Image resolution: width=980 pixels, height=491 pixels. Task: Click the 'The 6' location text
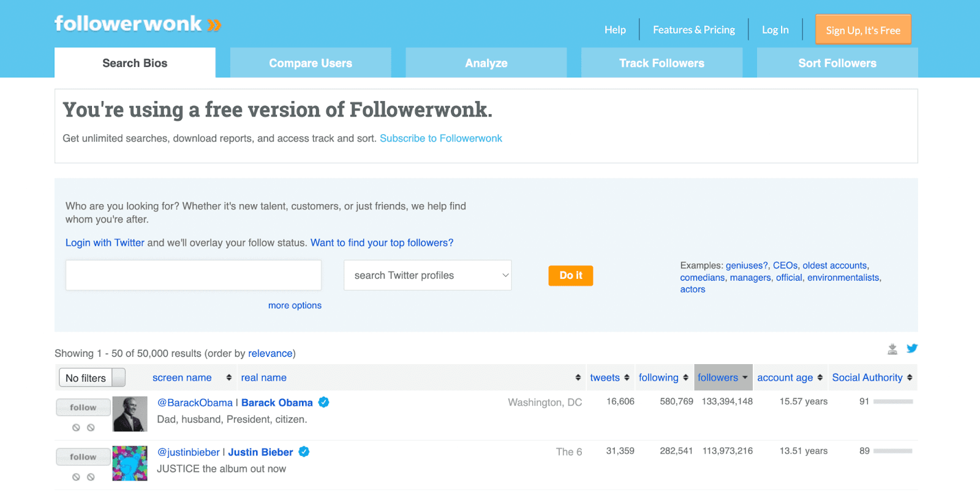click(569, 452)
